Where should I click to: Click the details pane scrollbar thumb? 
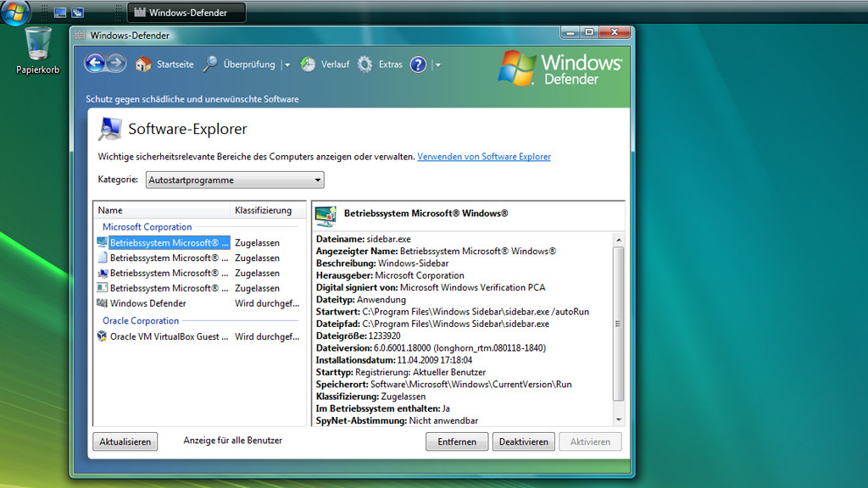pyautogui.click(x=618, y=324)
